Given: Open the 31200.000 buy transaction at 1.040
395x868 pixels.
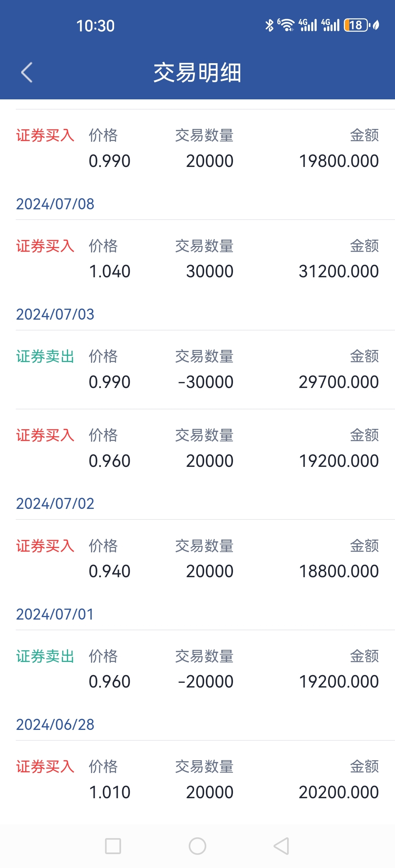Looking at the screenshot, I should tap(197, 259).
